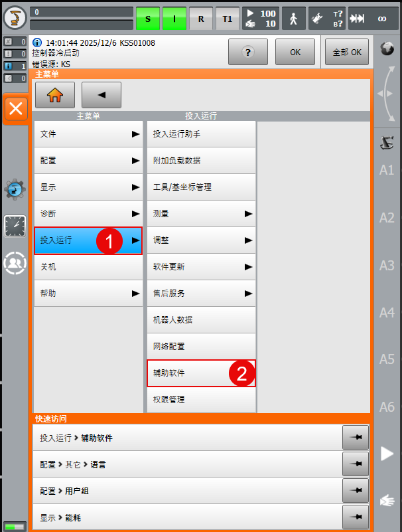Click the back arrow button
This screenshot has height=532, width=402.
click(101, 95)
